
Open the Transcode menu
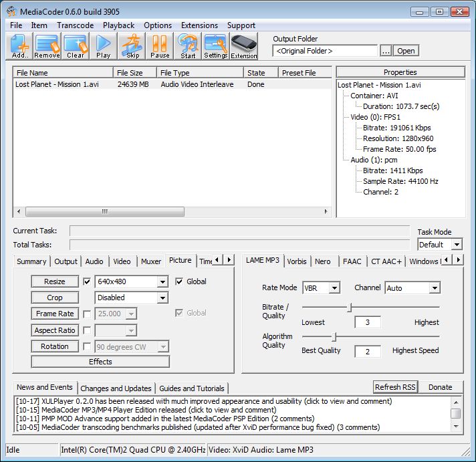click(x=76, y=25)
